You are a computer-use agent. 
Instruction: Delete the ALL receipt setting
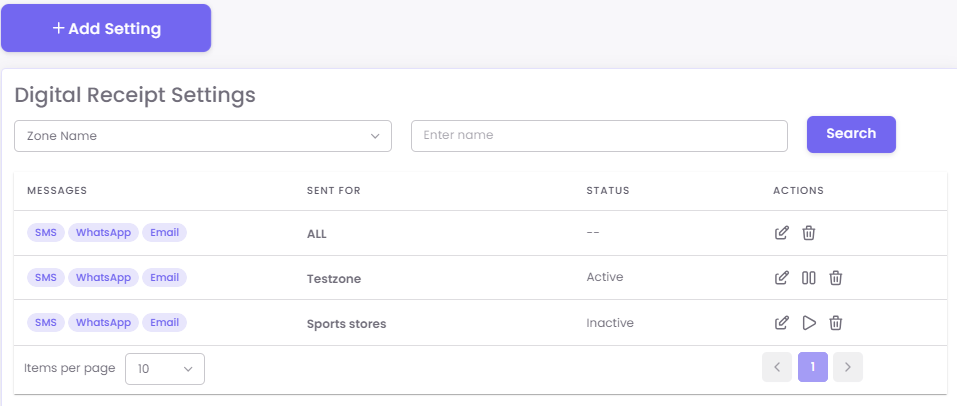pyautogui.click(x=809, y=233)
